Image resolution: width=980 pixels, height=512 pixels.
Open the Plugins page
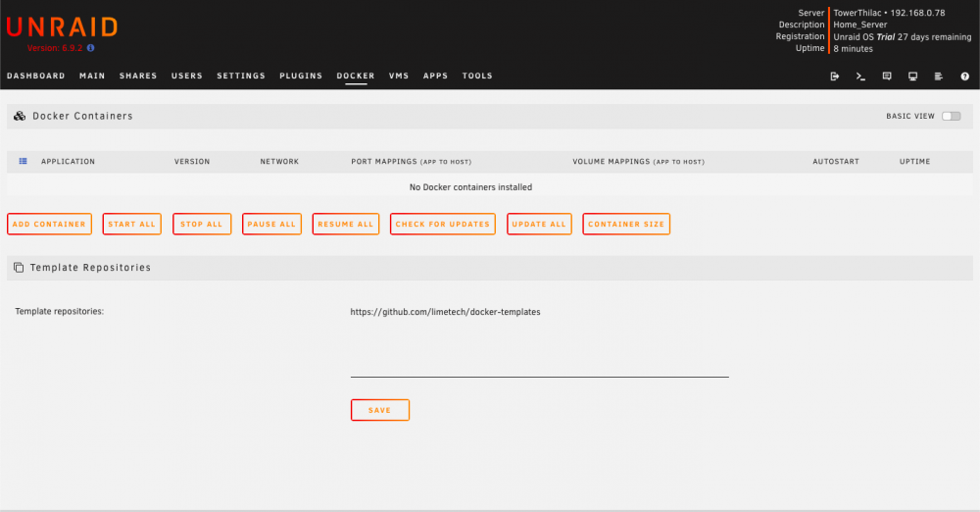[x=301, y=76]
